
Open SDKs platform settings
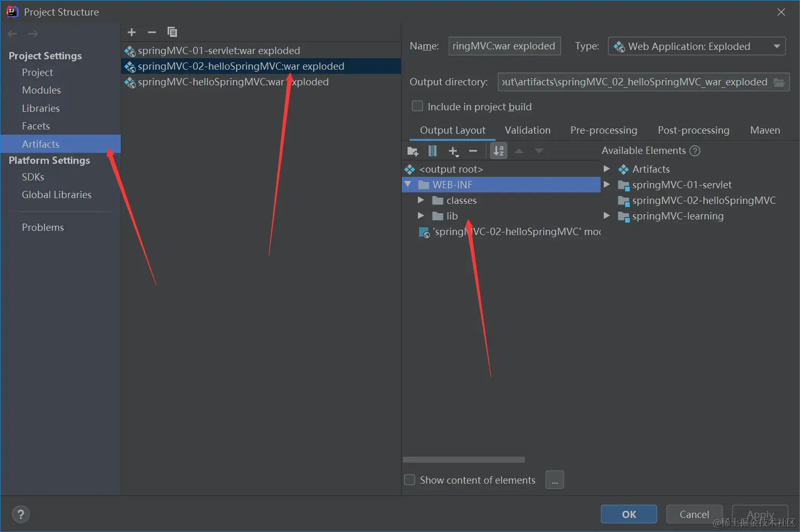[33, 177]
